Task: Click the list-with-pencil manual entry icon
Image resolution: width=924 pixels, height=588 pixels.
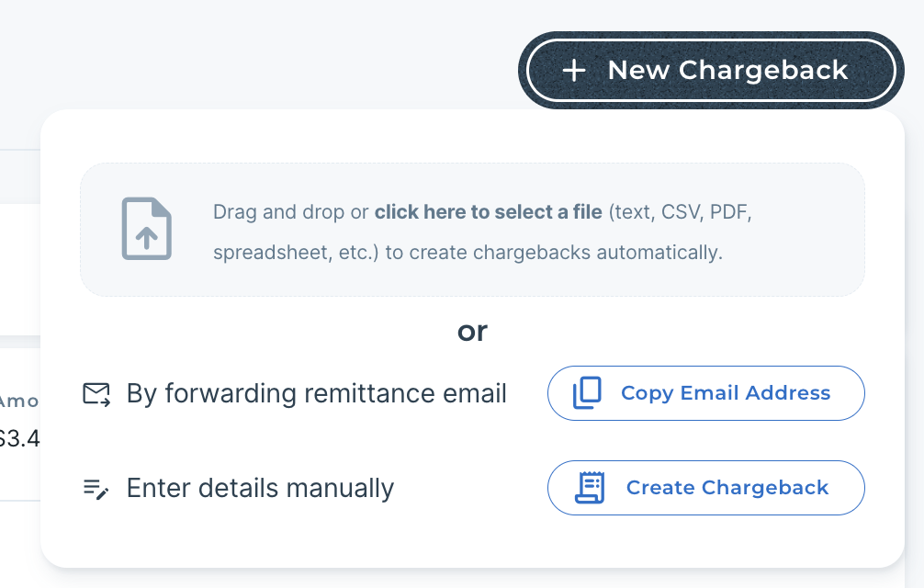Action: click(96, 489)
